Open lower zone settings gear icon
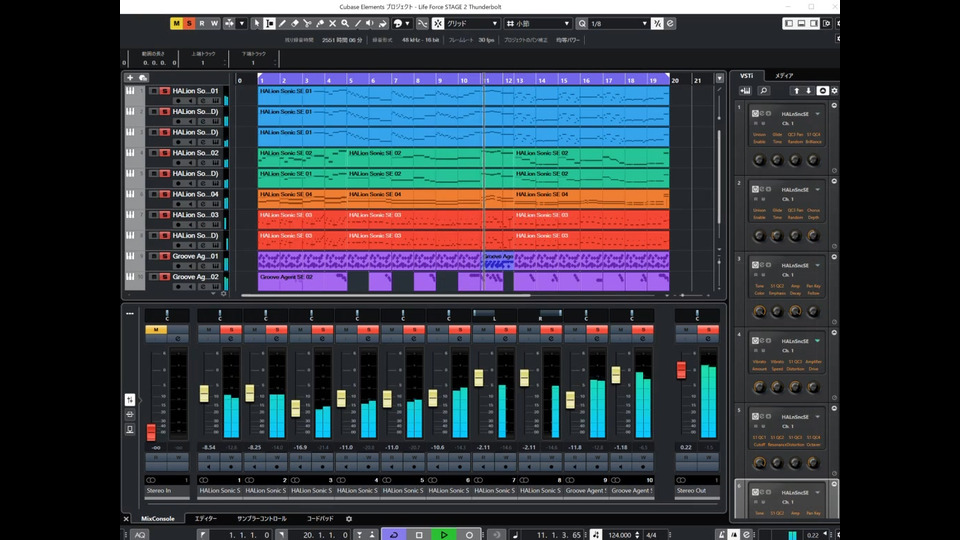The width and height of the screenshot is (960, 540). pyautogui.click(x=349, y=519)
